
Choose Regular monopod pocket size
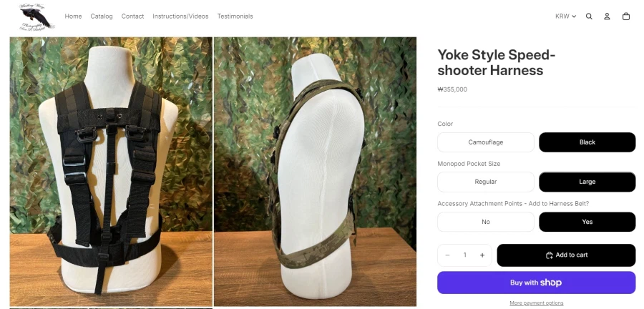pyautogui.click(x=486, y=182)
